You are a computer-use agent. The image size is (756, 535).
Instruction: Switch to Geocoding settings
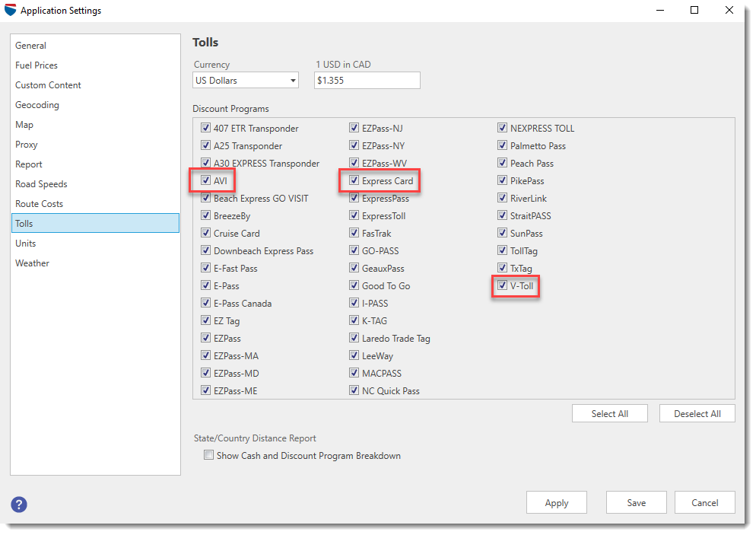pyautogui.click(x=96, y=105)
